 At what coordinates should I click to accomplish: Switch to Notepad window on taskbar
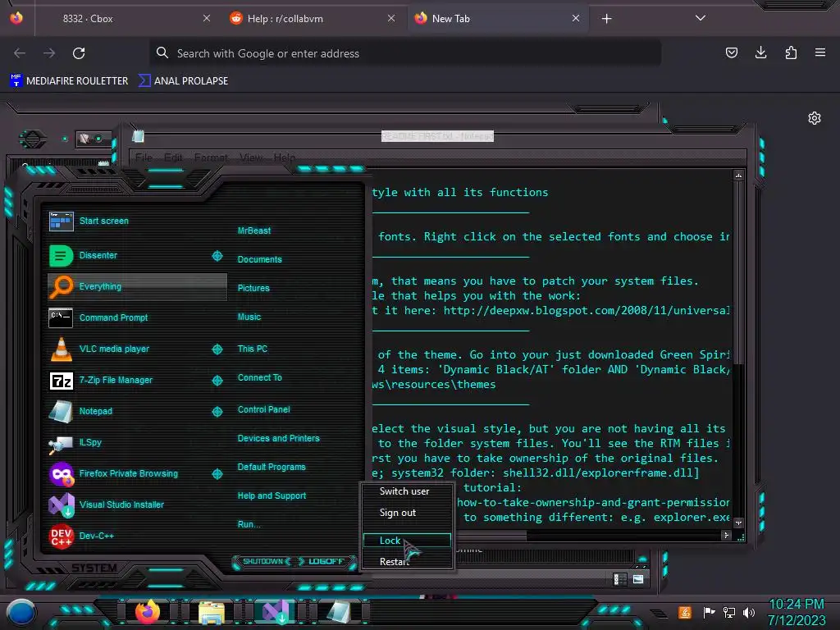(339, 612)
